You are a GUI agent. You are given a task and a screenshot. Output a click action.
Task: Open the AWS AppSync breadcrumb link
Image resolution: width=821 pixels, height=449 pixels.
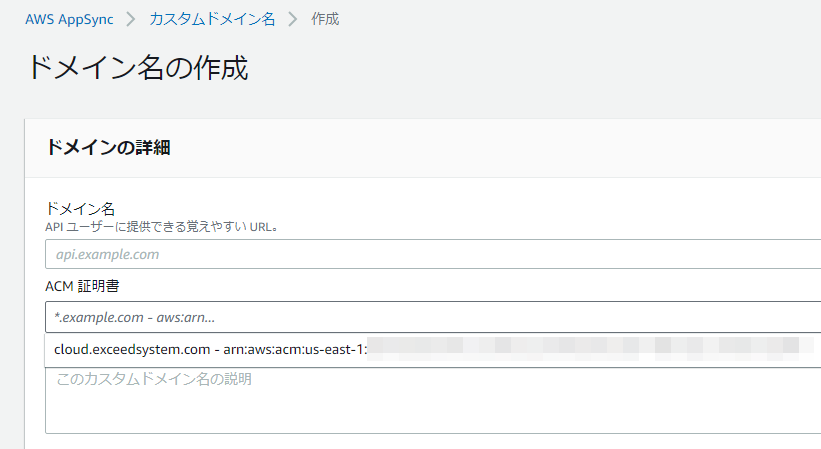[69, 19]
